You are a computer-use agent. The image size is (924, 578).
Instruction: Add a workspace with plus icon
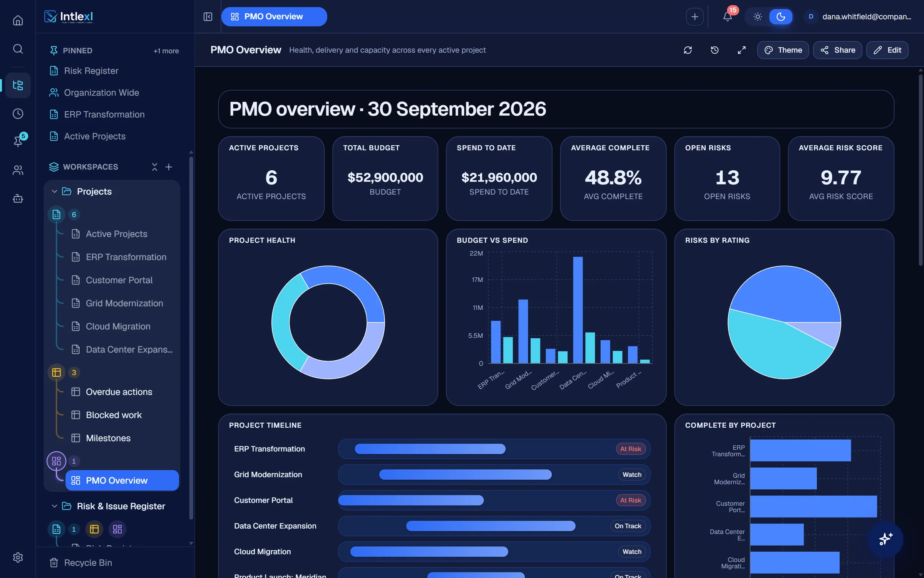169,167
